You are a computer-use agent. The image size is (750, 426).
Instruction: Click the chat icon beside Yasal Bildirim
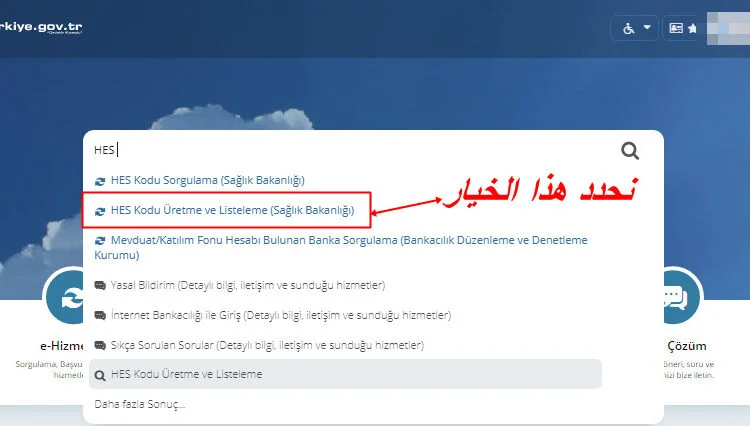tap(100, 286)
